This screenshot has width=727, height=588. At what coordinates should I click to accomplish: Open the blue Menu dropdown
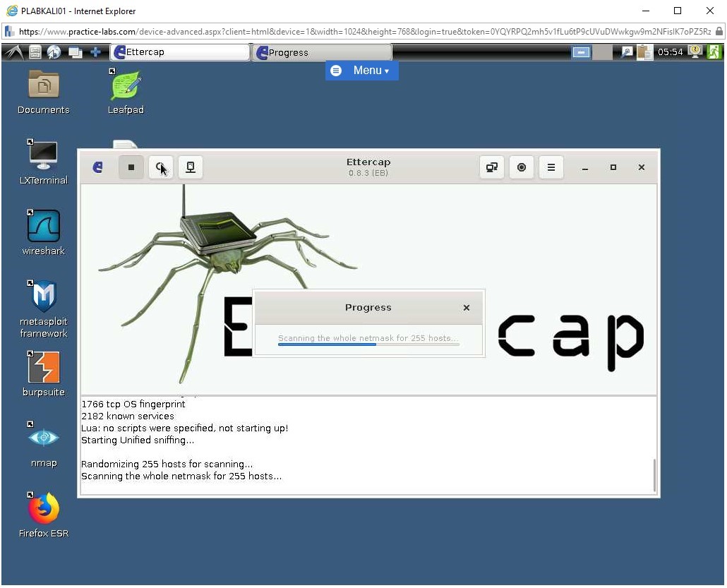click(x=361, y=71)
